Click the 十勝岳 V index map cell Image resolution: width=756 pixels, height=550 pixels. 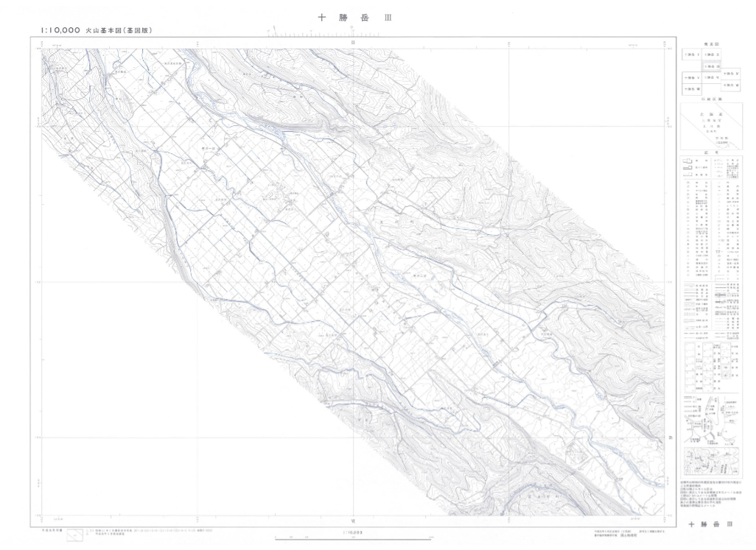690,77
